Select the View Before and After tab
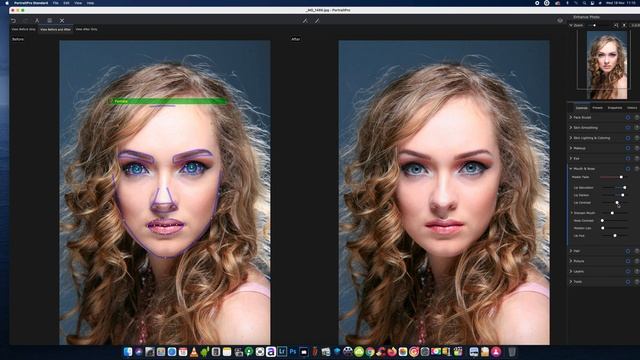Screen dimensions: 640x360 click(56, 29)
